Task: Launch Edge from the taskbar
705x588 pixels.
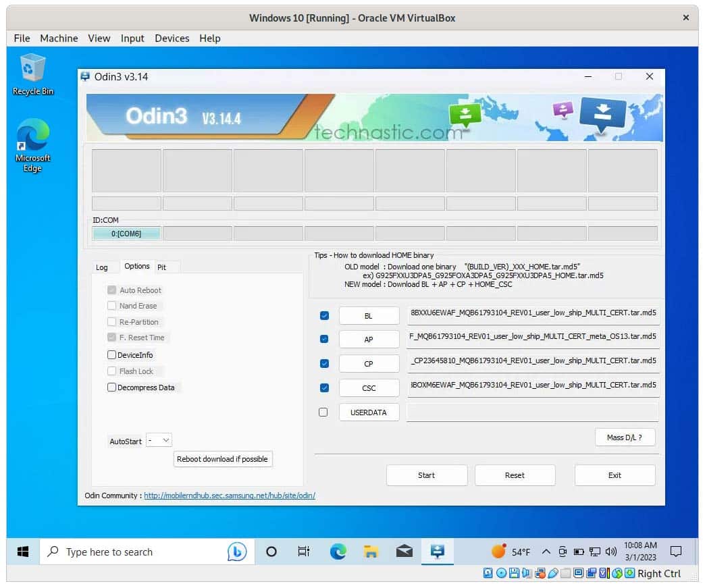Action: coord(338,552)
